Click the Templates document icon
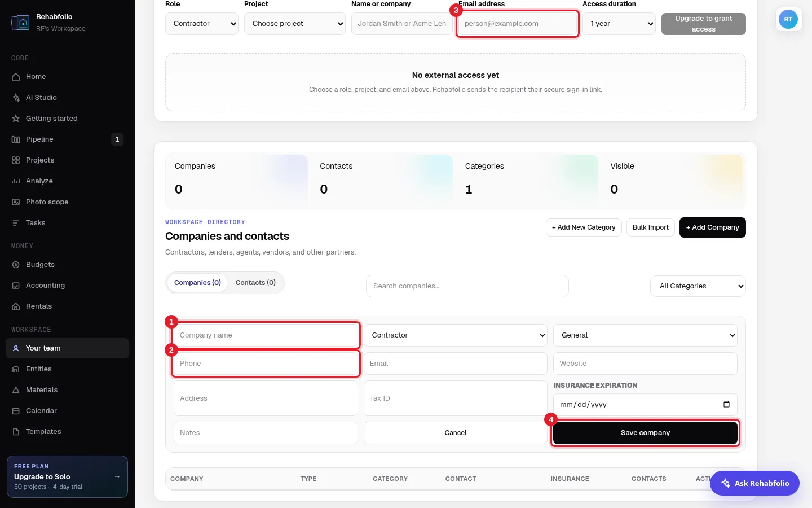This screenshot has width=812, height=508. [x=16, y=432]
